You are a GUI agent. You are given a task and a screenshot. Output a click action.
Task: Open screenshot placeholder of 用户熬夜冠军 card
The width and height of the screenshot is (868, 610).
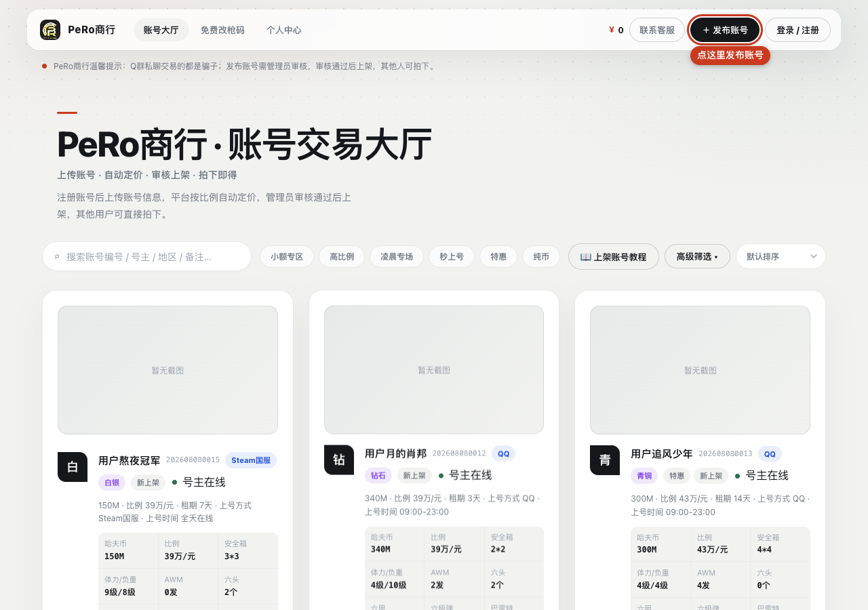[167, 370]
